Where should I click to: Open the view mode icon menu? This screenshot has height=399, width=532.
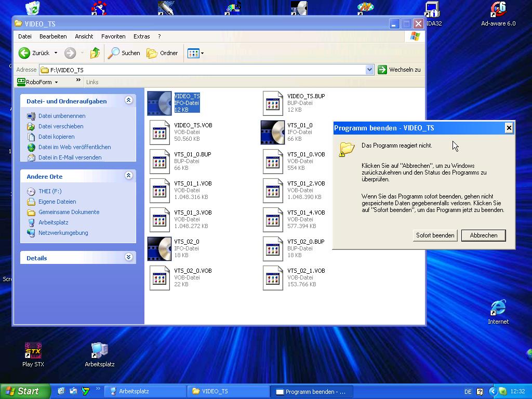(195, 54)
